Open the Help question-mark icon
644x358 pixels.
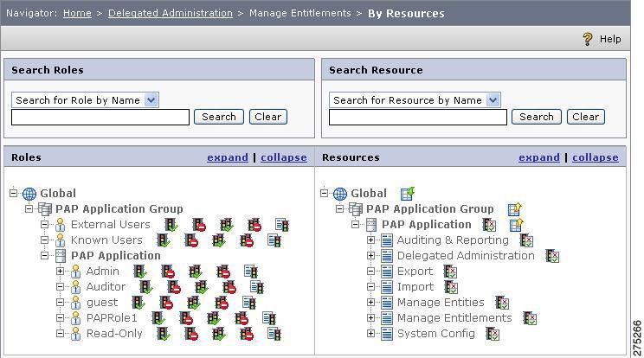(588, 39)
